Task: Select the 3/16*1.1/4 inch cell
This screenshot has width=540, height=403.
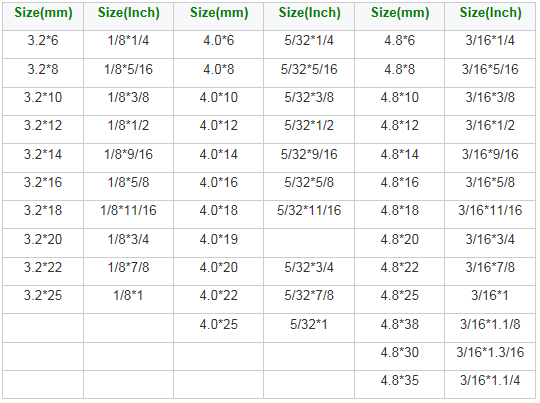Action: [x=490, y=385]
